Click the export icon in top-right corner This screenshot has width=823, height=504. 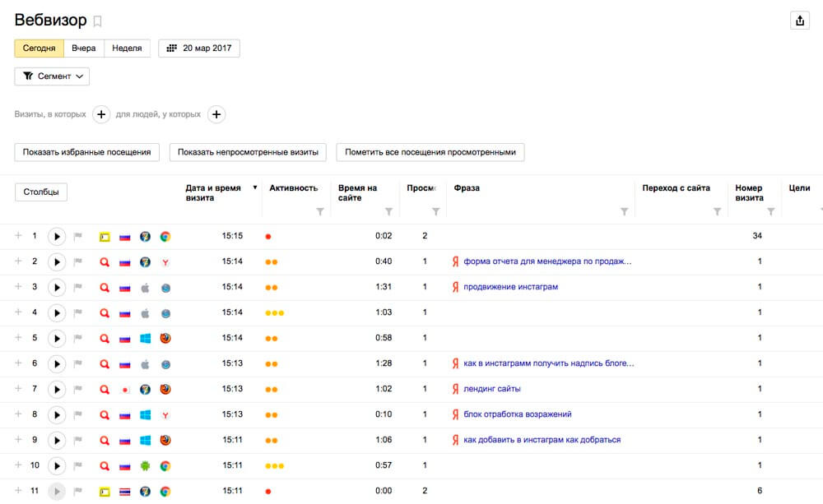799,21
